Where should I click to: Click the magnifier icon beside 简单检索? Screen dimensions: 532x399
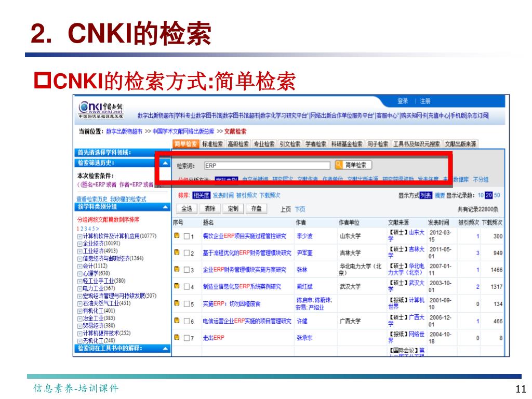[339, 165]
